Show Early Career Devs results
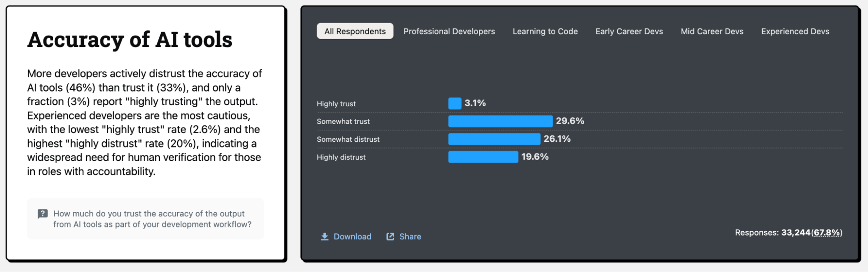 [629, 31]
